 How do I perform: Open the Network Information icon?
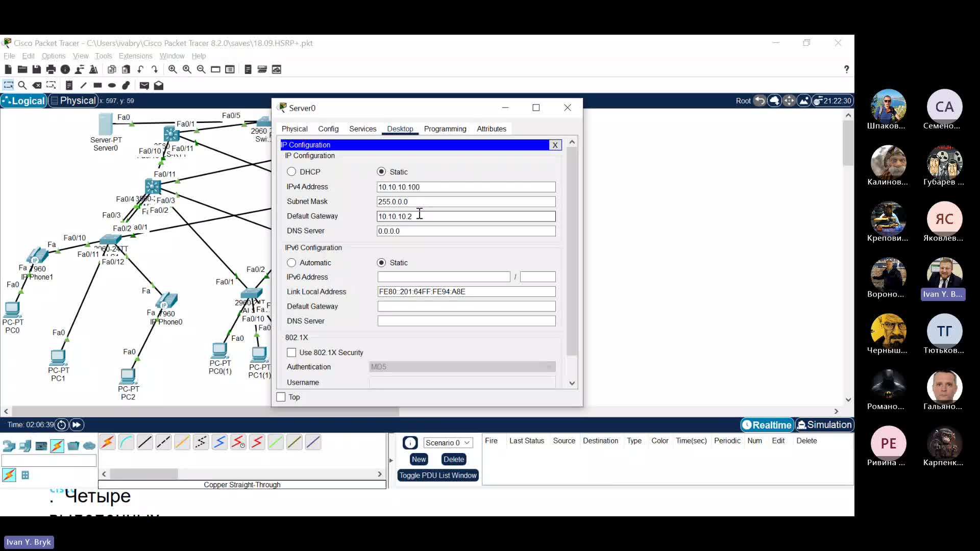click(x=65, y=69)
